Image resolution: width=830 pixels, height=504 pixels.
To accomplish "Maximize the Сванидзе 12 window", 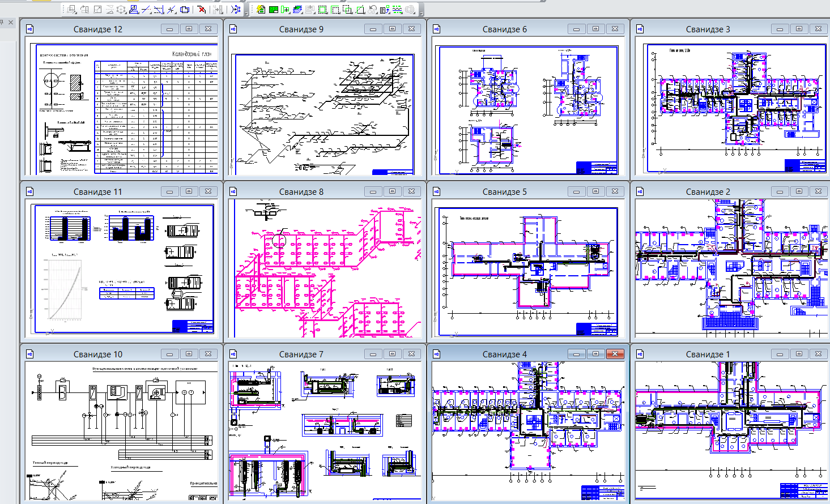I will click(189, 29).
